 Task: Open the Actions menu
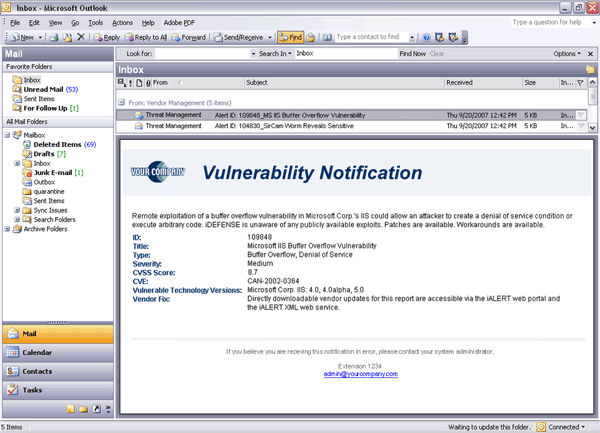[x=122, y=23]
